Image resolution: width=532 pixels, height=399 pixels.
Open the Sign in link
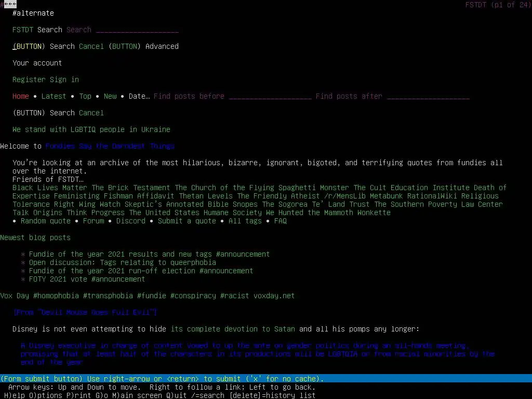point(64,79)
